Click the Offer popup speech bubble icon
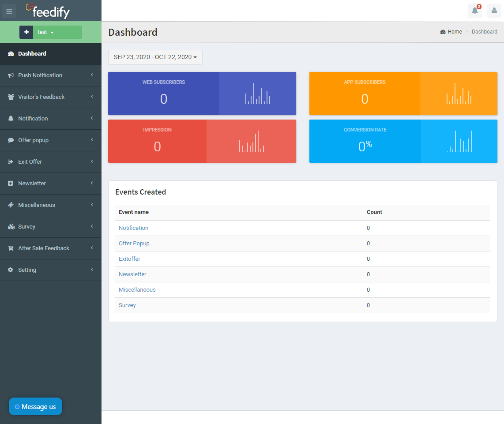The width and height of the screenshot is (504, 424). click(11, 140)
